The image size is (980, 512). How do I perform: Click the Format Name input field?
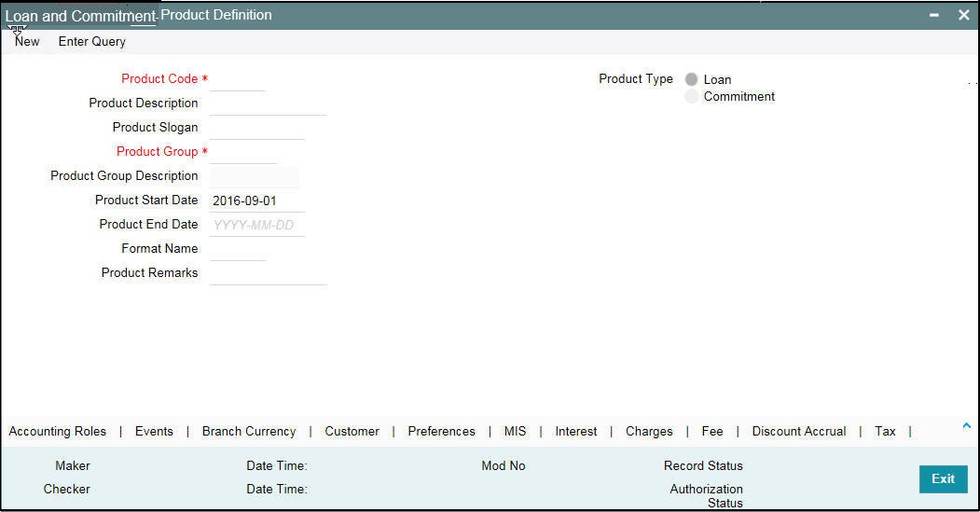coord(238,249)
